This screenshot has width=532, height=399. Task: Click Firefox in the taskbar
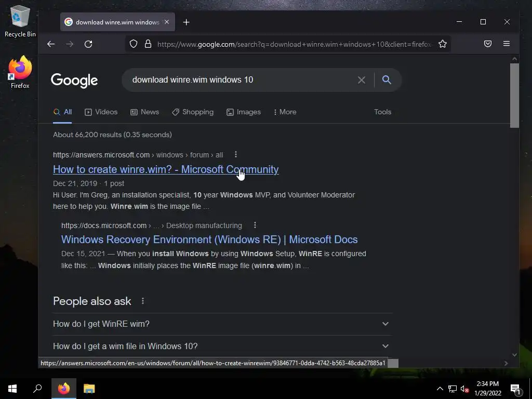point(63,389)
